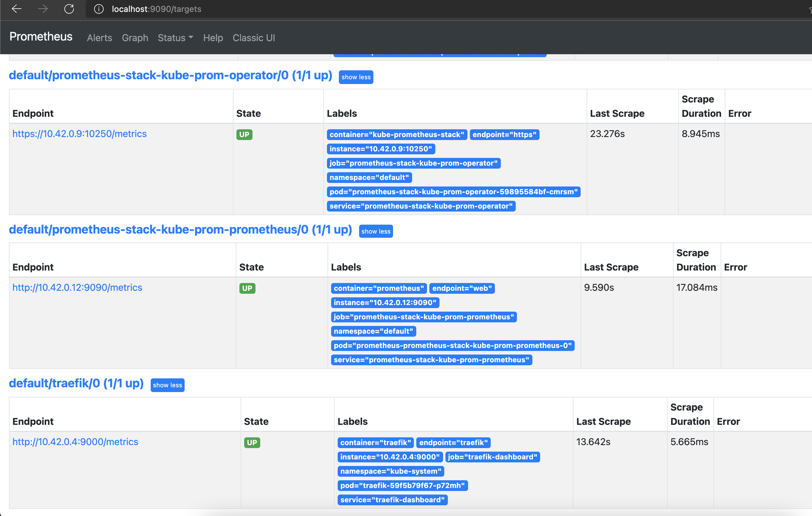Click label job="prometheus-stack-kube-prom-prometheus"

pos(424,317)
